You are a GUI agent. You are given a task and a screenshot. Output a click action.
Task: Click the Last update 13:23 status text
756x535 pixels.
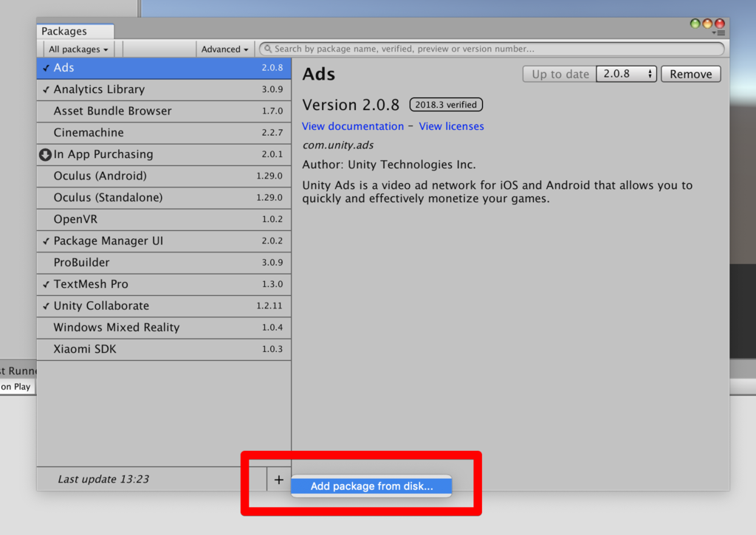[103, 479]
